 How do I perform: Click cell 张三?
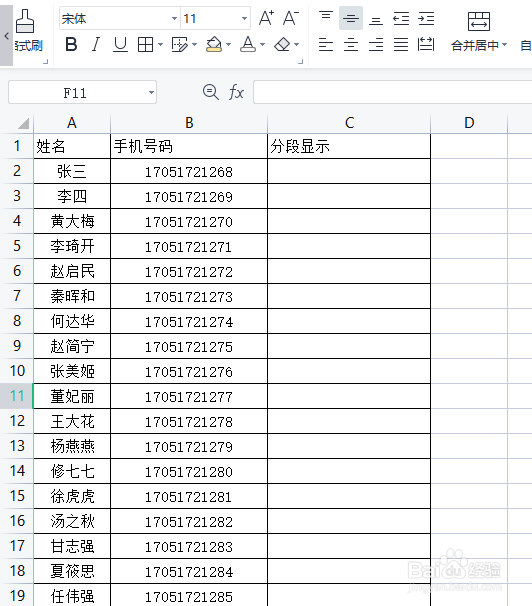[x=72, y=171]
